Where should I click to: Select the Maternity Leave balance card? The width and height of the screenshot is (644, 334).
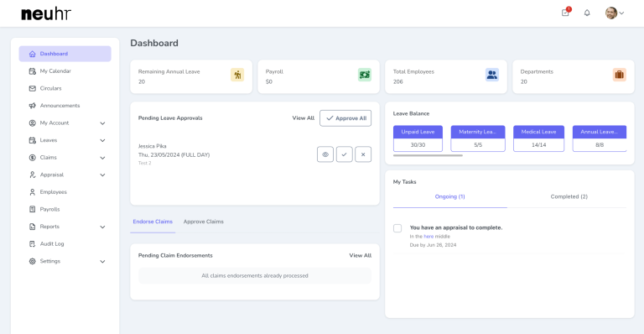[x=478, y=138]
